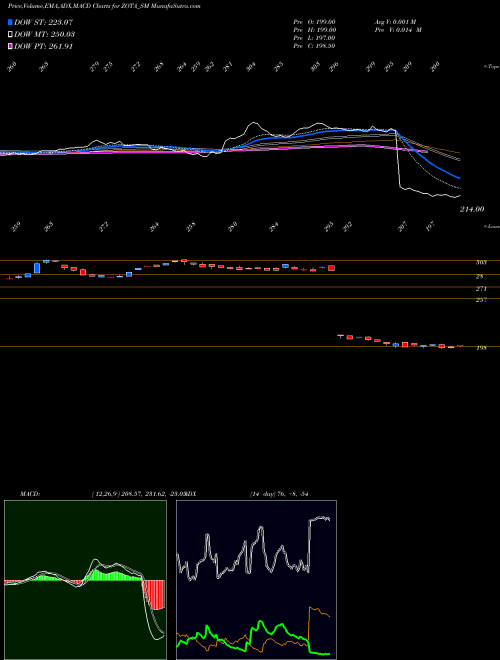This screenshot has width=500, height=660.
Task: Click the orange -DI line spike in ADX panel
Action: click(319, 611)
